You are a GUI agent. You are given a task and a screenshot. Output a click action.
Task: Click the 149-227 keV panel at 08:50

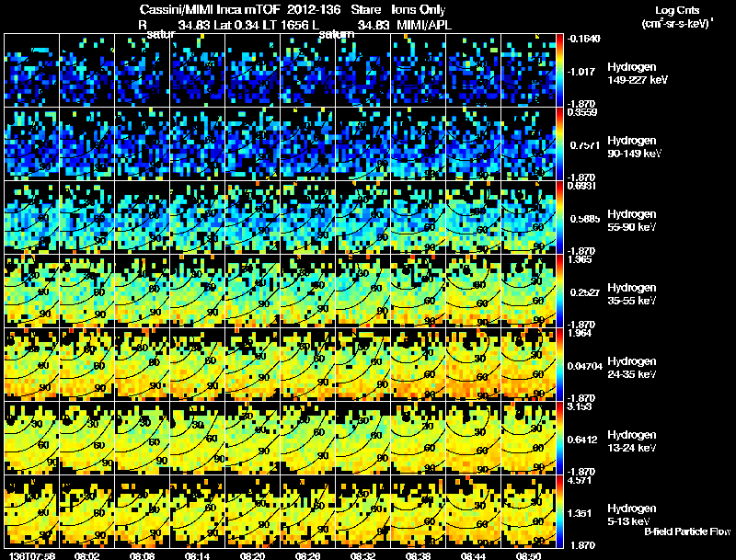[x=528, y=71]
